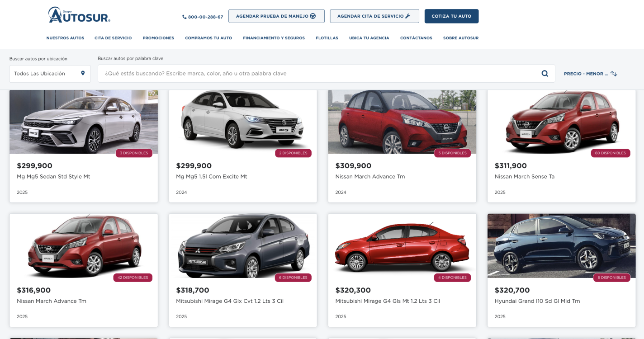Expand the Precio - Menor sort dropdown
This screenshot has width=644, height=339.
click(x=586, y=74)
